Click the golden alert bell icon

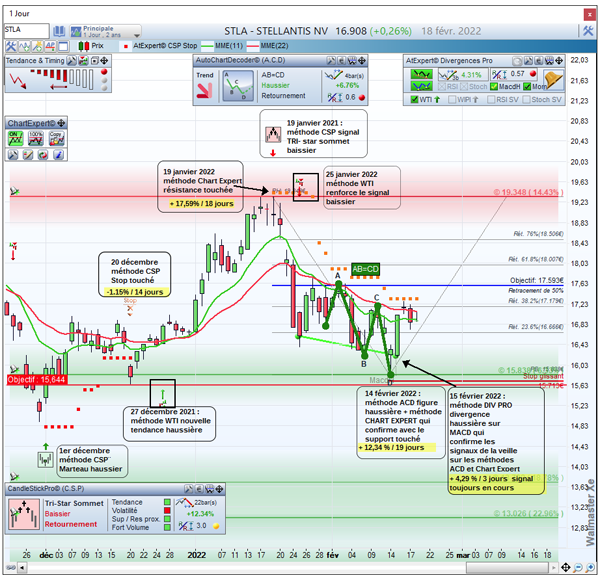pyautogui.click(x=553, y=80)
